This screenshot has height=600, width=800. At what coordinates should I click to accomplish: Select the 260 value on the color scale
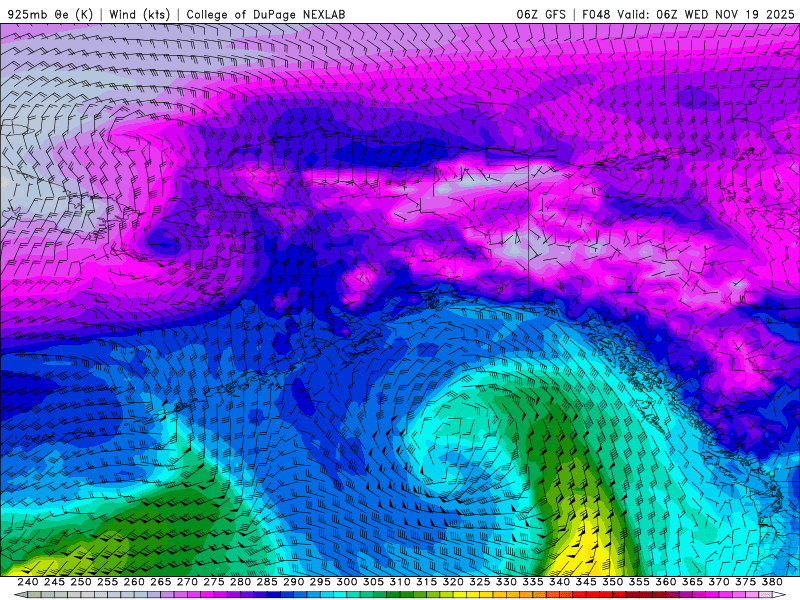(x=134, y=582)
